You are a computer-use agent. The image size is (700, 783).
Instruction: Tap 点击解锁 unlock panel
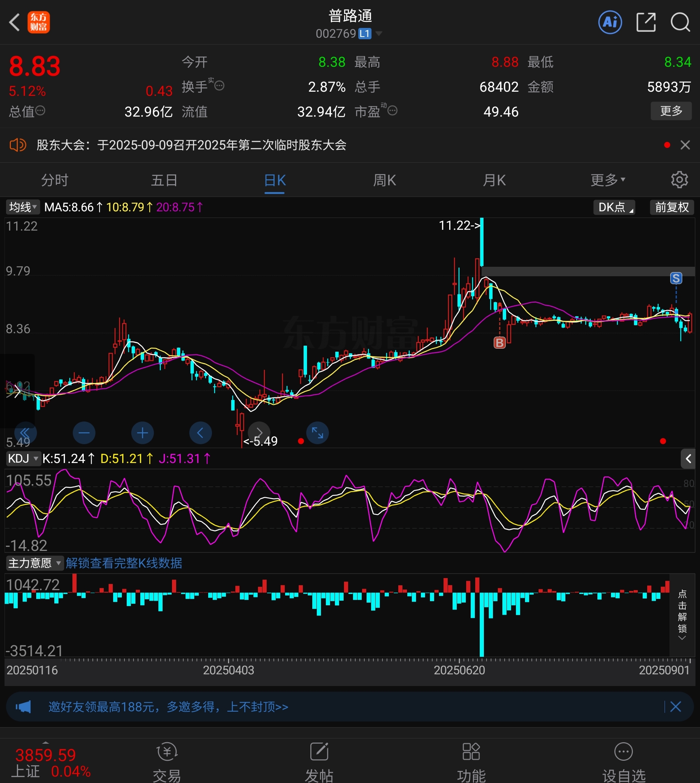[x=682, y=615]
